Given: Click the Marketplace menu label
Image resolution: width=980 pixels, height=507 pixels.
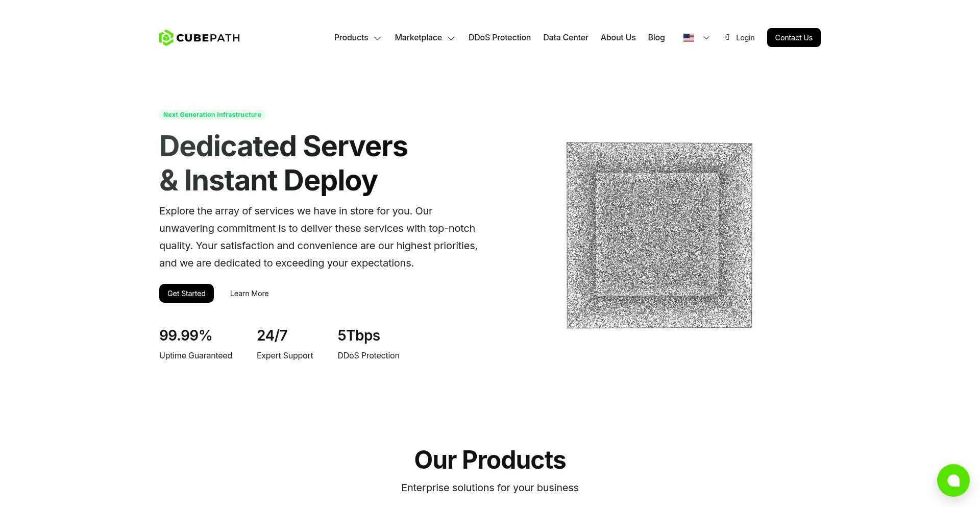Looking at the screenshot, I should pyautogui.click(x=418, y=38).
